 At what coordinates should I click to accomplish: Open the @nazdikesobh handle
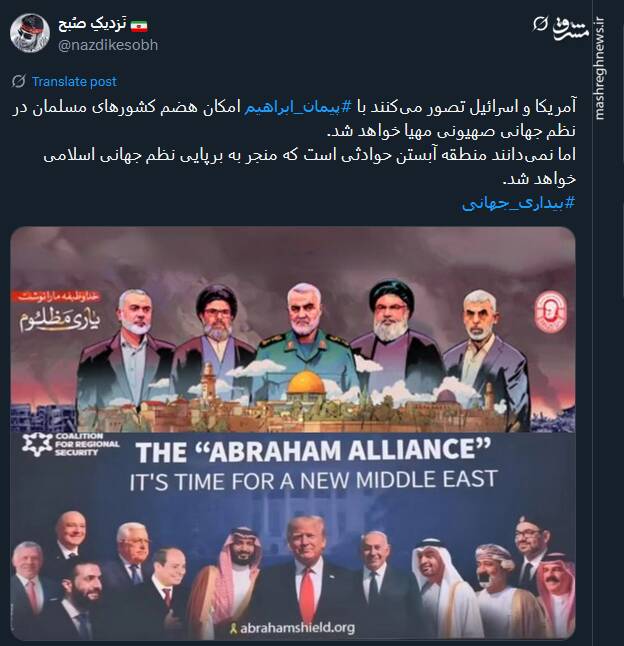pyautogui.click(x=108, y=44)
